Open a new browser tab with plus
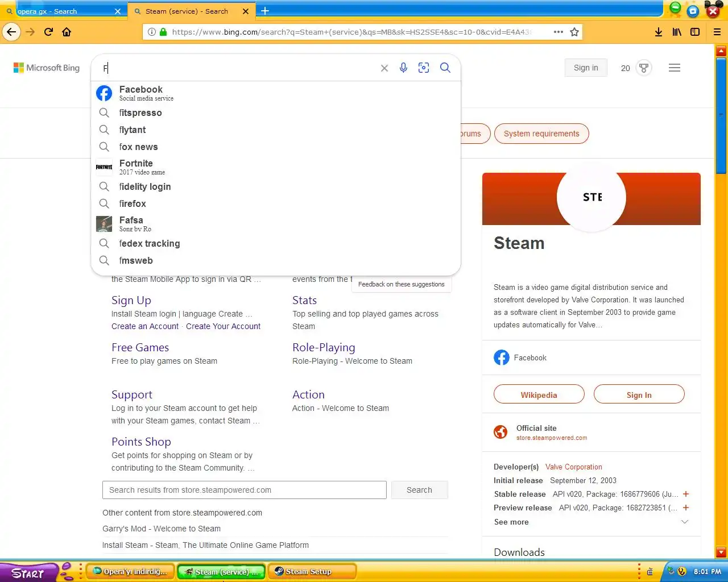 [x=265, y=11]
